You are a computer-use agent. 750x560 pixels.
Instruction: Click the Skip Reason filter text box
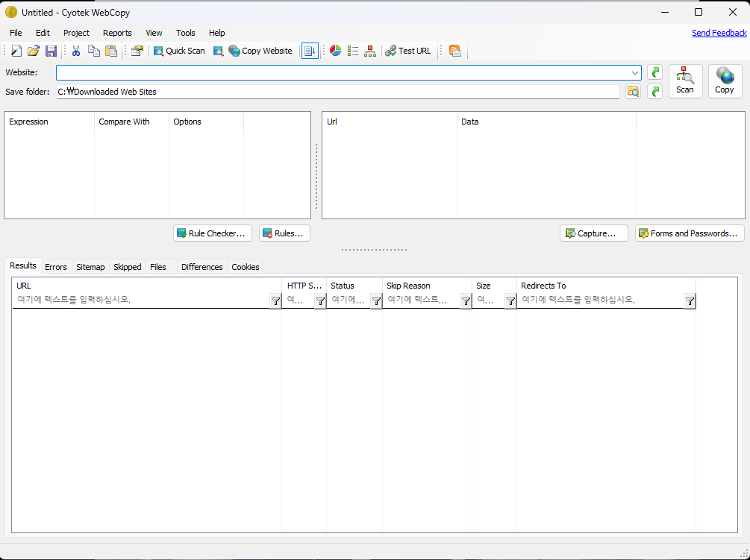click(422, 301)
